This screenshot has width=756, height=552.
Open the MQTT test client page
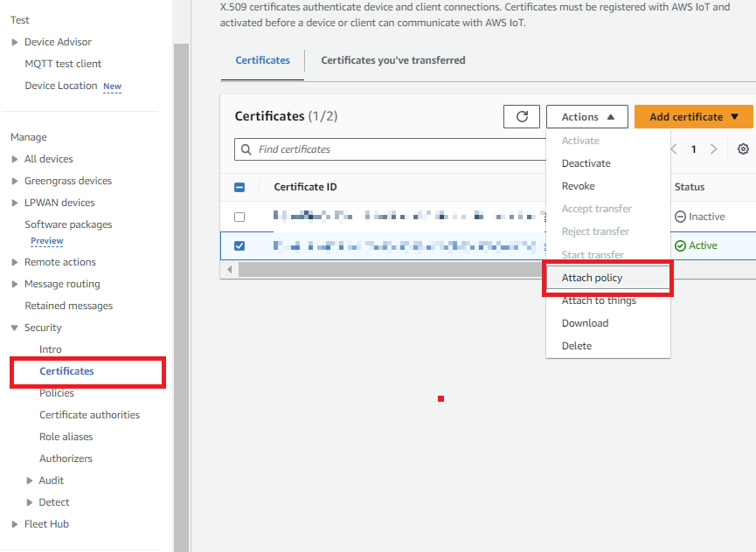(63, 64)
